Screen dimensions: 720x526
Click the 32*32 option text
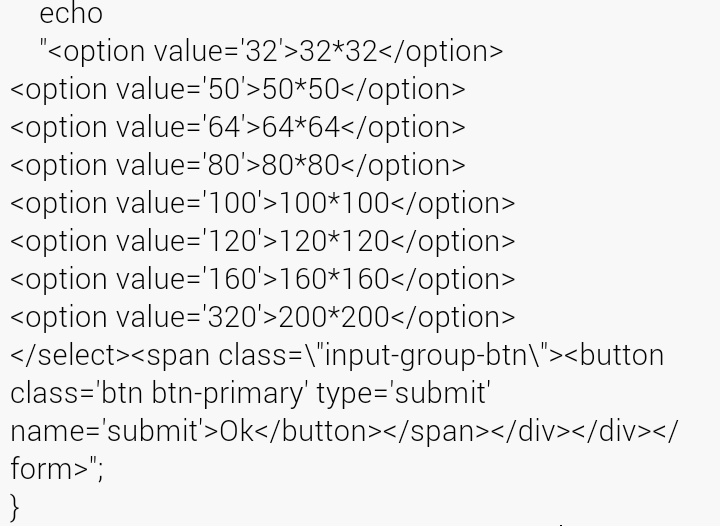pos(338,51)
